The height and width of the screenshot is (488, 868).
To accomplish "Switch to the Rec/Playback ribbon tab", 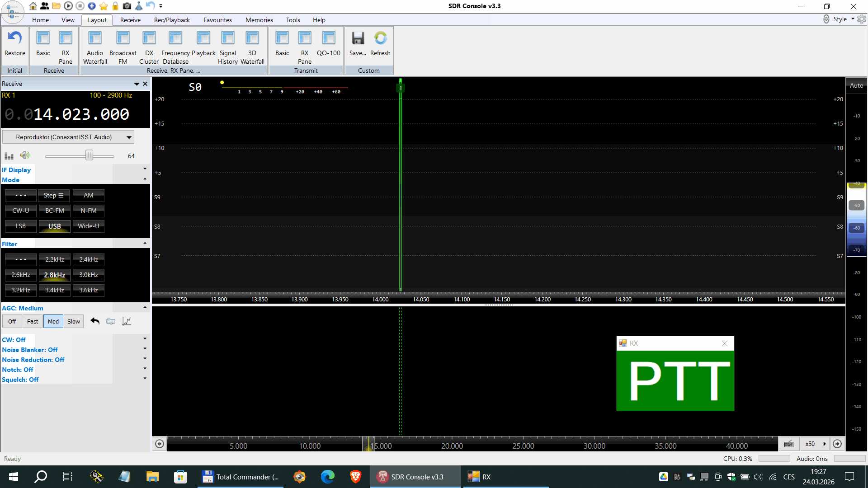I will [172, 20].
